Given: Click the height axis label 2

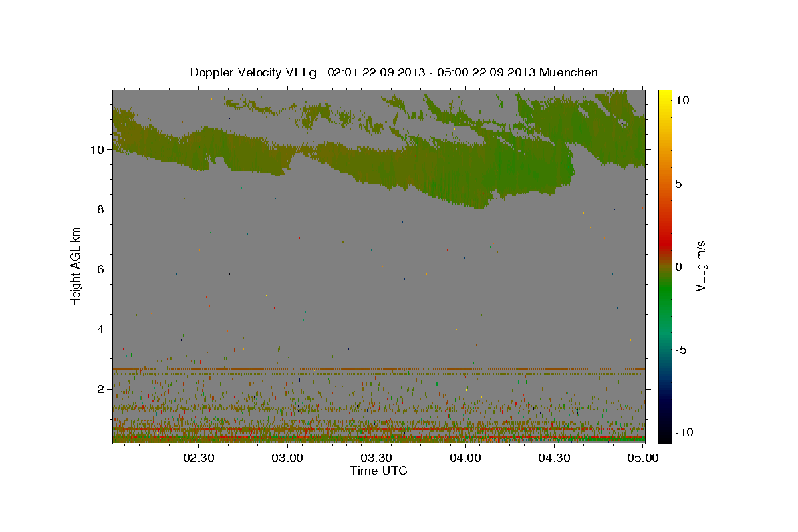Looking at the screenshot, I should click(101, 389).
